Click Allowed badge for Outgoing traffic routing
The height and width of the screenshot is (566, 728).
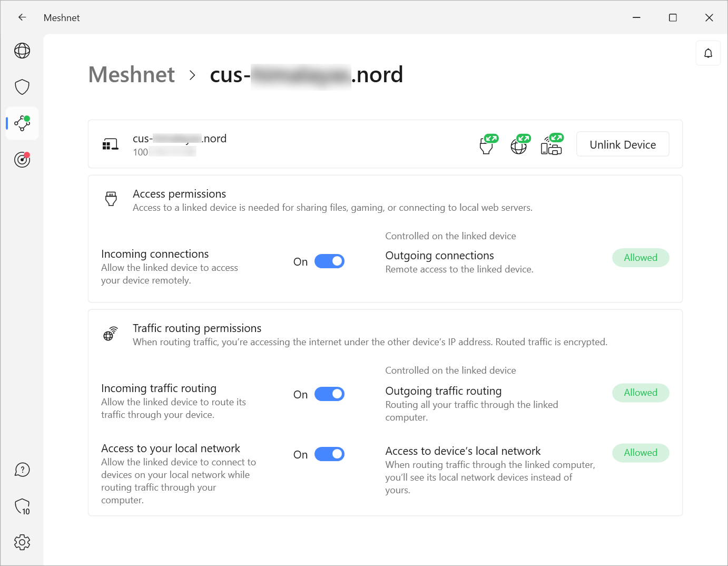pos(641,393)
